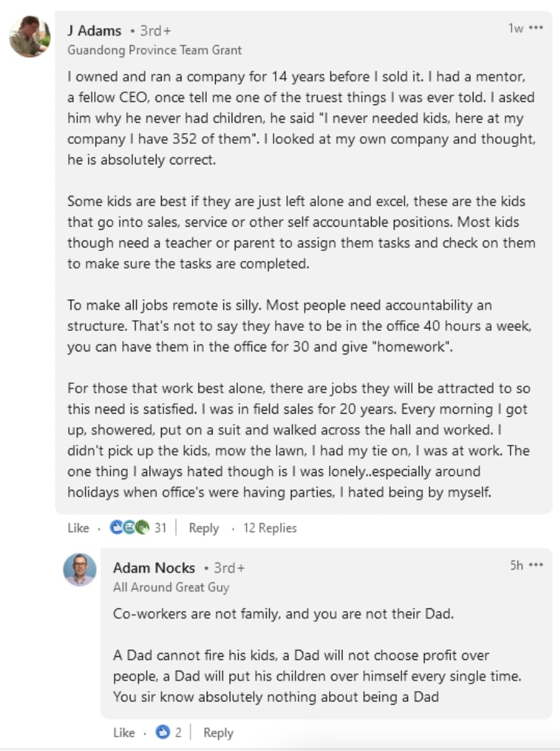560x751 pixels.
Task: Reply to J Adams's comment
Action: (204, 528)
